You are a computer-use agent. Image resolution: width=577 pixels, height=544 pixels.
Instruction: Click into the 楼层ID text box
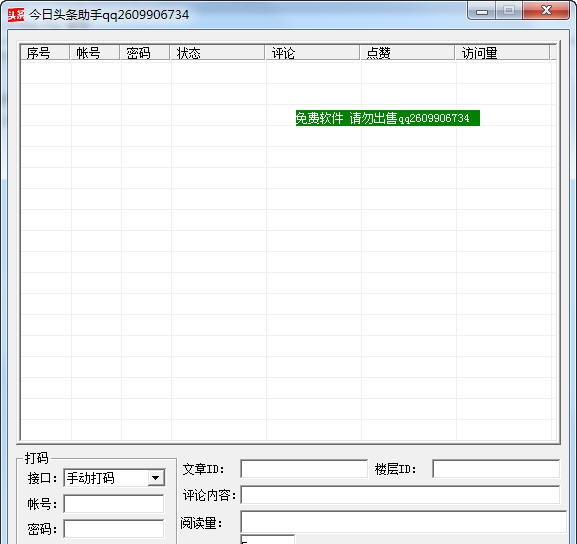coord(496,469)
